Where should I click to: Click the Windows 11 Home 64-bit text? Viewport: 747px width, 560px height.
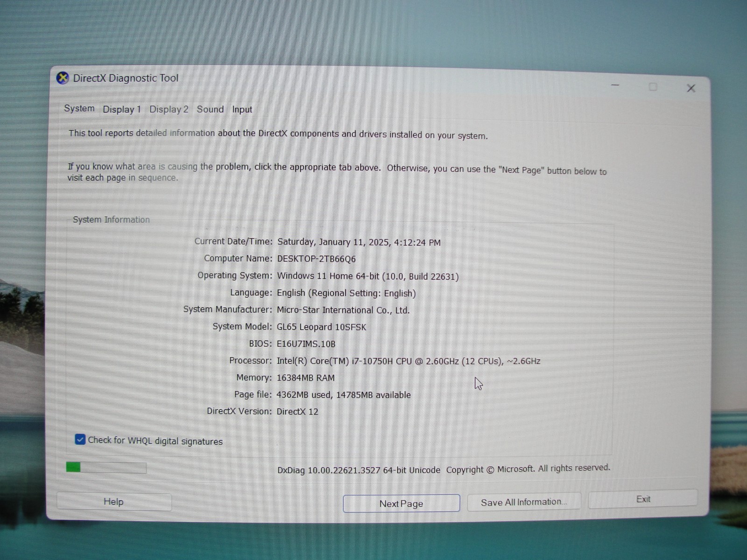tap(367, 276)
